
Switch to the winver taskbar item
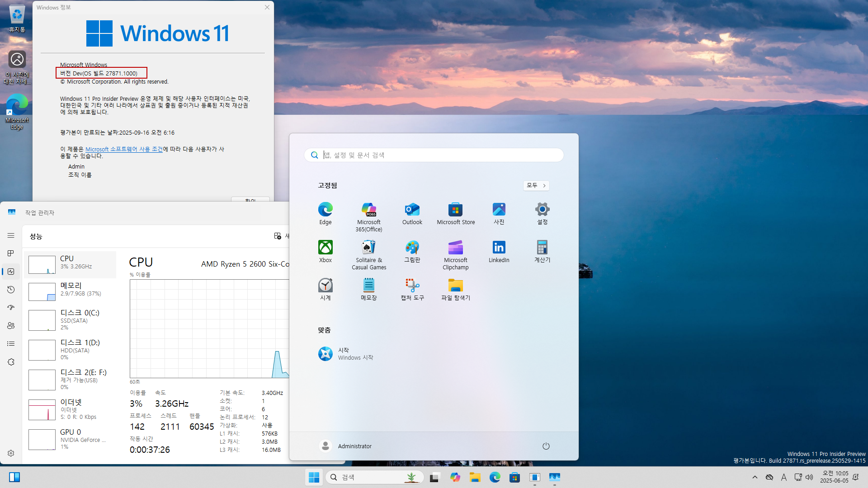(x=534, y=477)
